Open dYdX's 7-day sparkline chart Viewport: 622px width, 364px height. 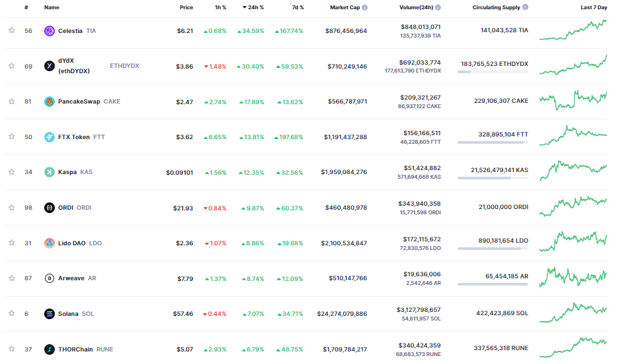tap(573, 65)
